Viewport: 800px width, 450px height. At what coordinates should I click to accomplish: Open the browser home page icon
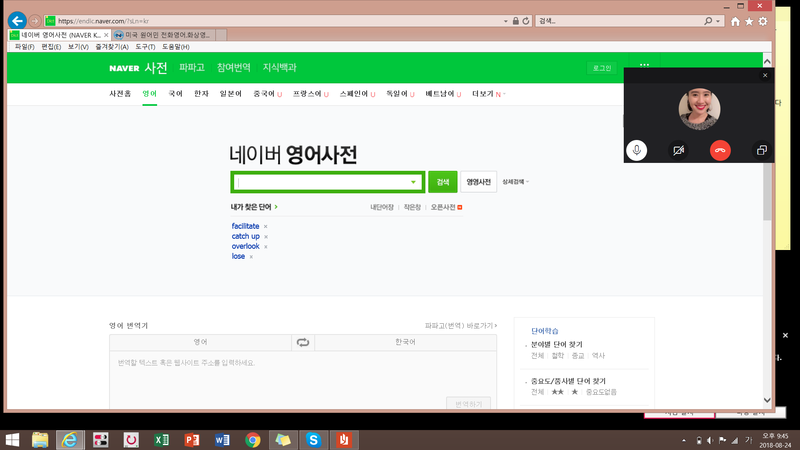[x=735, y=21]
